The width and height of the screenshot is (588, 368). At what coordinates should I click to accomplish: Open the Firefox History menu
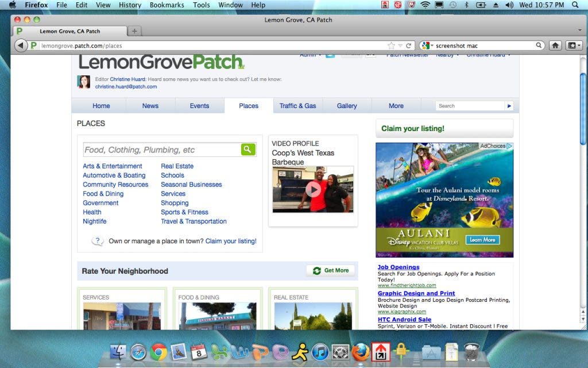click(x=130, y=5)
